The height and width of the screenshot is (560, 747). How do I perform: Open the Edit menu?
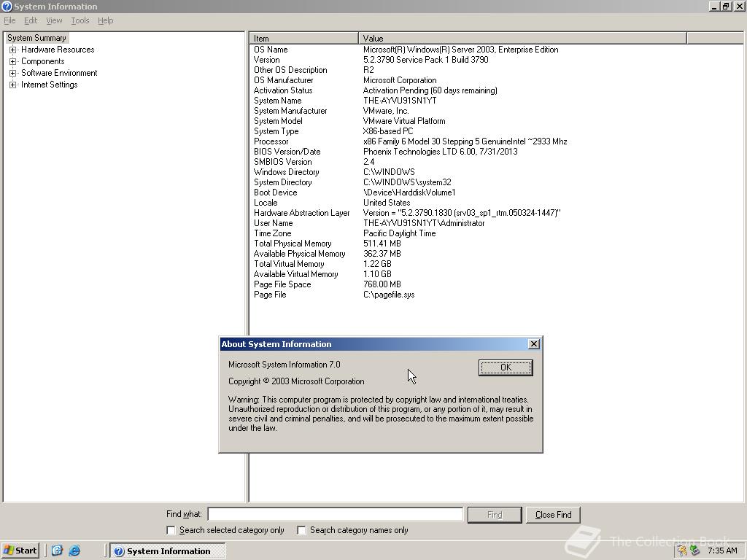click(x=31, y=20)
